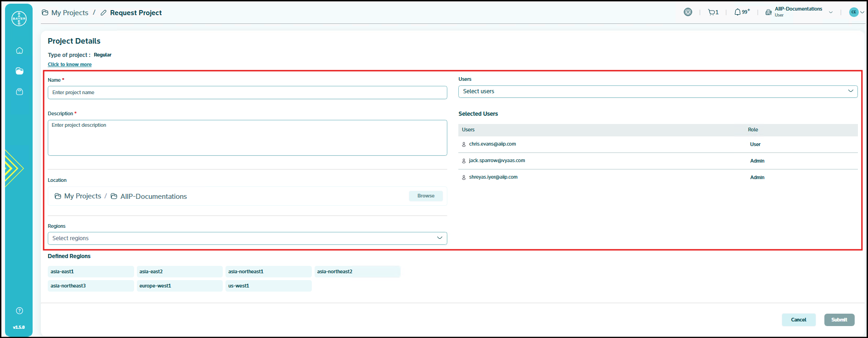Expand the Select users dropdown
Viewport: 868px width, 338px height.
tap(657, 91)
